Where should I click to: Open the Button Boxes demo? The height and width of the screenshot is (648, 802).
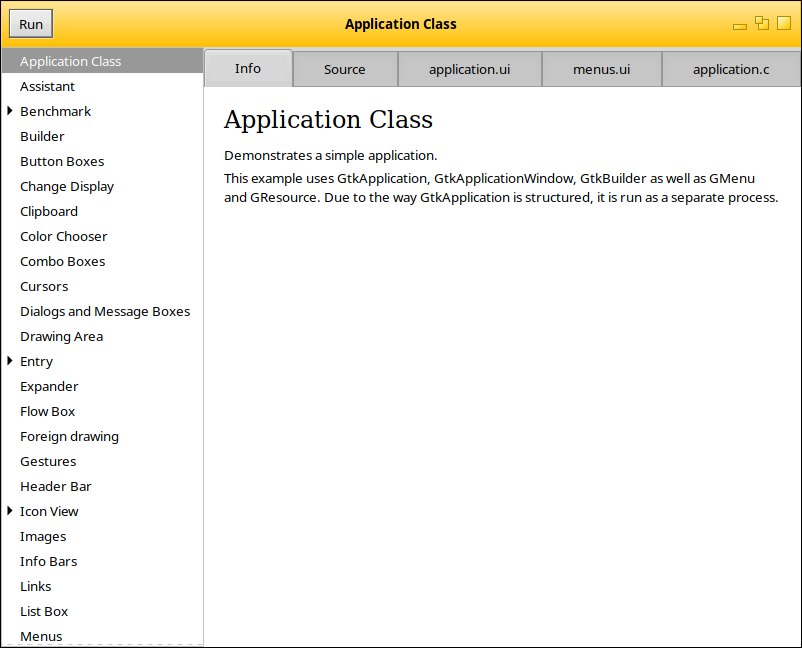(102, 162)
